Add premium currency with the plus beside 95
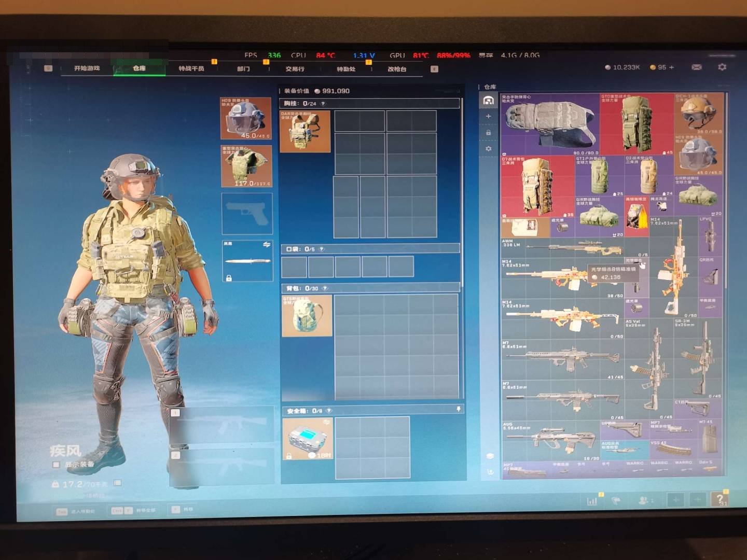 (671, 67)
